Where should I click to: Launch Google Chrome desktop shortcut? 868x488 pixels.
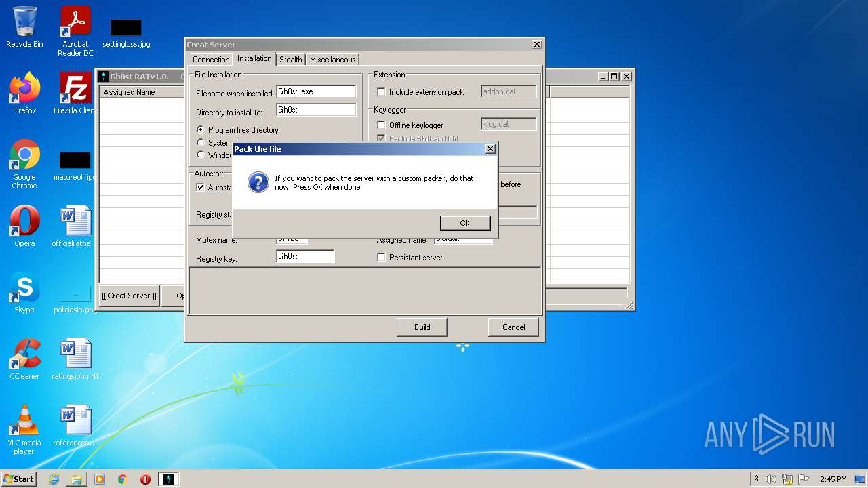[x=24, y=164]
